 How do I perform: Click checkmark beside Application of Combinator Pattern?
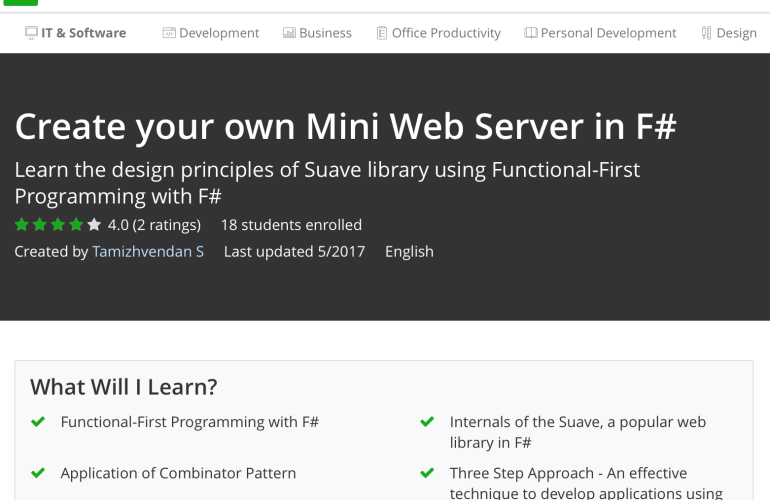(38, 473)
